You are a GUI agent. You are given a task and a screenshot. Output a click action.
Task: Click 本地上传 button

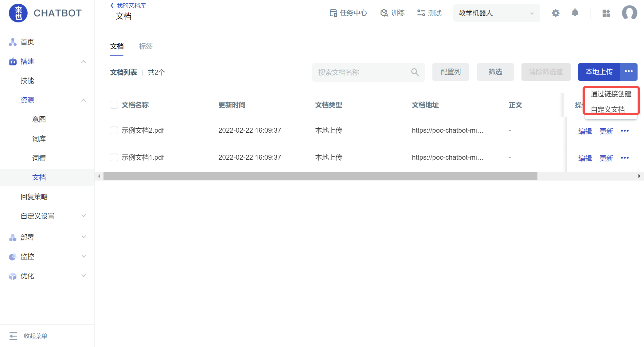pyautogui.click(x=599, y=72)
